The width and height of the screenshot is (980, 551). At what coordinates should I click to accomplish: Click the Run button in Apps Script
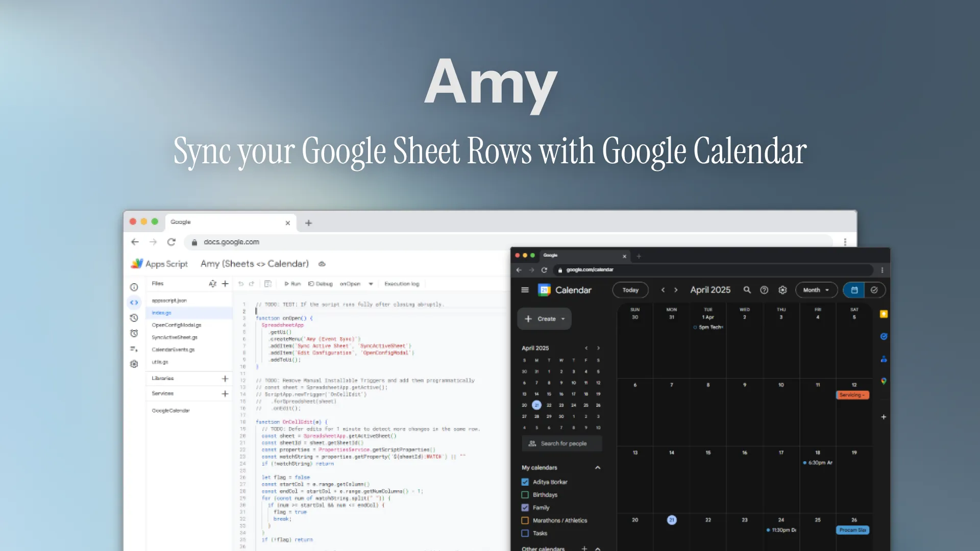292,284
